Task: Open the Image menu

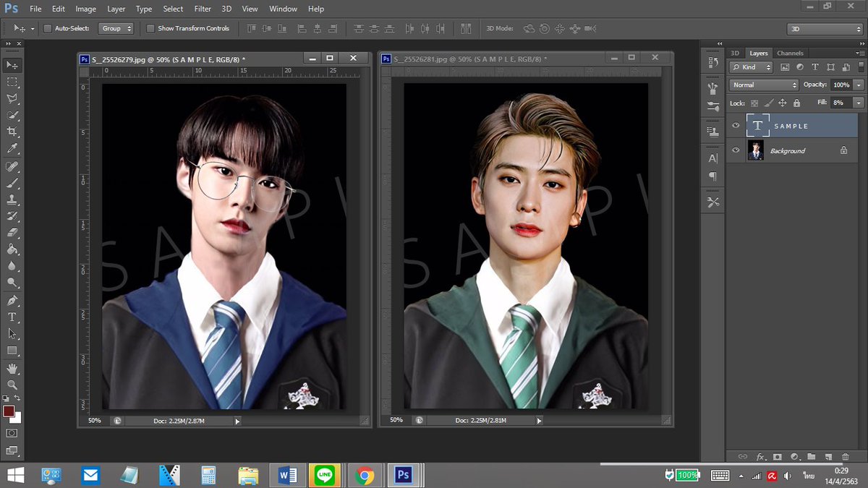Action: (85, 9)
